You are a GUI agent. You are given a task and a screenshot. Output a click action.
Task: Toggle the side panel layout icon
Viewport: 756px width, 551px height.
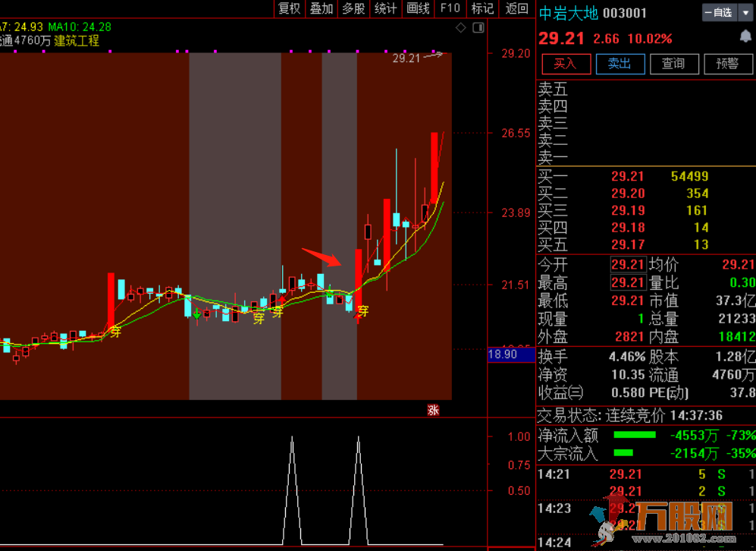(478, 28)
